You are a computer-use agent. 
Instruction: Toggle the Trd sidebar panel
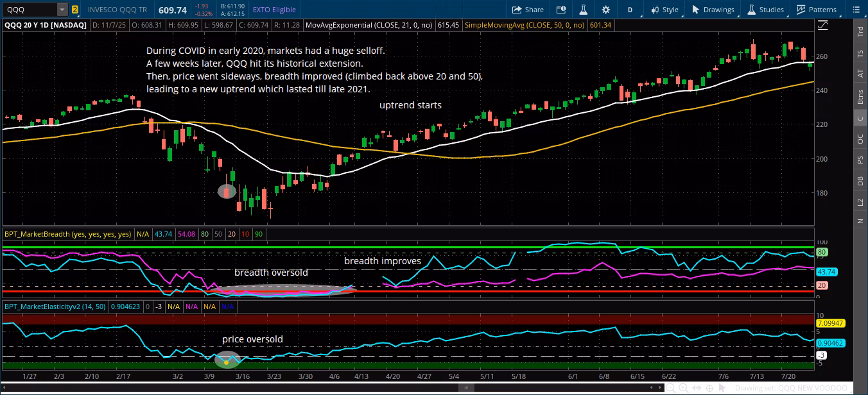(x=860, y=33)
